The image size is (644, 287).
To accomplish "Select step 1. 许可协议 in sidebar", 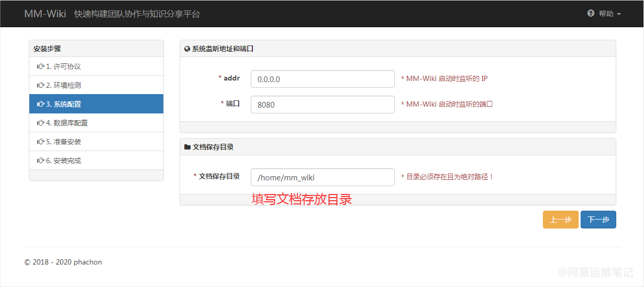I will 96,66.
